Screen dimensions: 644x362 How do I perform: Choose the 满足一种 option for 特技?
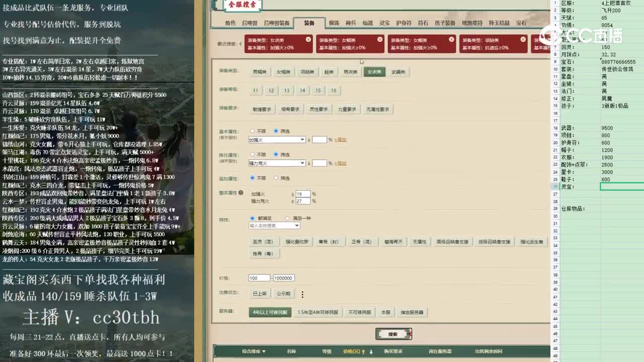[287, 218]
